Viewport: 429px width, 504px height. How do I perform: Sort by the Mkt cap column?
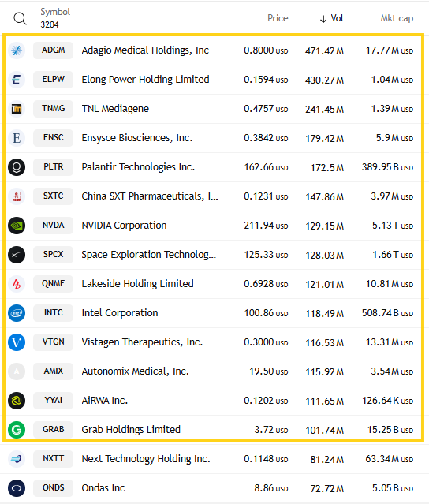tap(397, 18)
